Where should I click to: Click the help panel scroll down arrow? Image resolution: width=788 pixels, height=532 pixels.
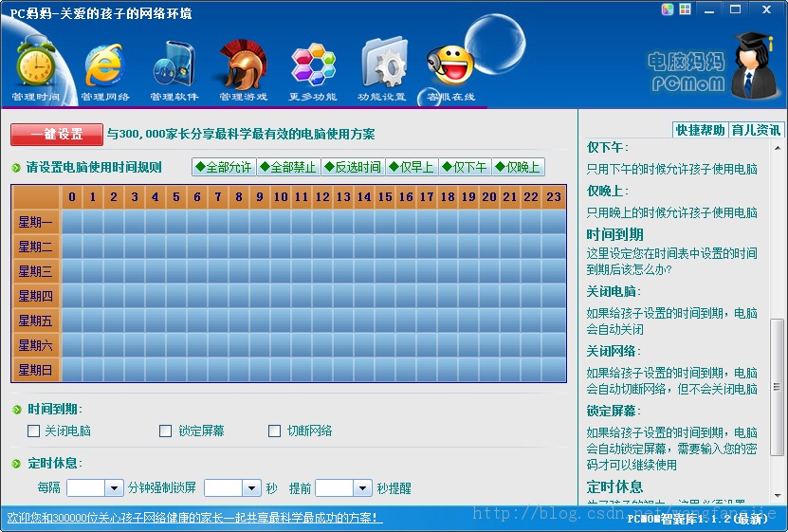tap(777, 496)
